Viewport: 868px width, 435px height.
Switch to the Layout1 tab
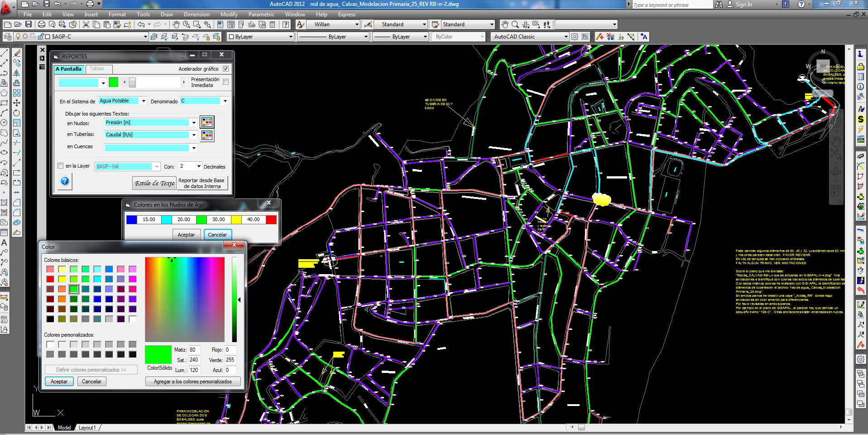coord(87,427)
